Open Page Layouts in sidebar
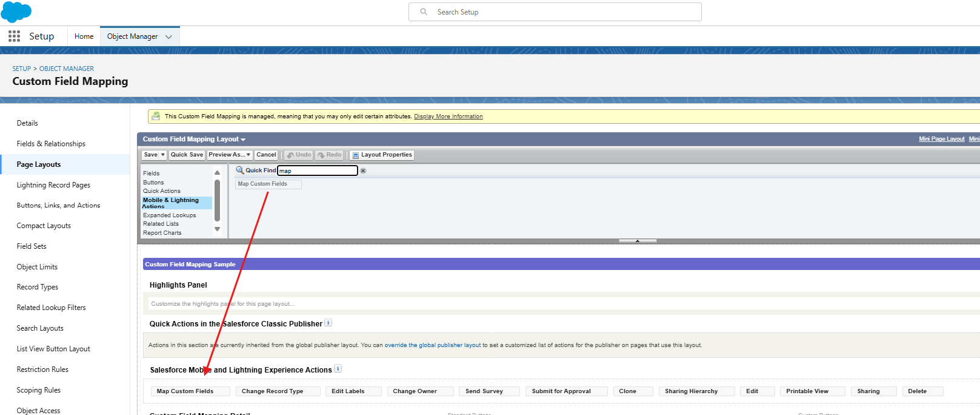Viewport: 980px width, 415px height. (39, 164)
